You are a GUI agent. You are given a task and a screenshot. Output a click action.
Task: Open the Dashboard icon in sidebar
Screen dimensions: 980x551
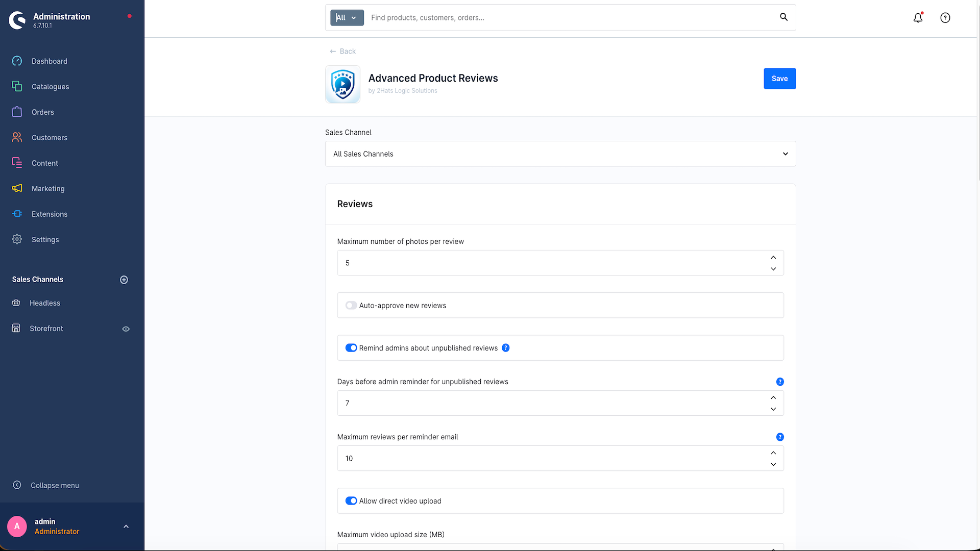pyautogui.click(x=17, y=61)
